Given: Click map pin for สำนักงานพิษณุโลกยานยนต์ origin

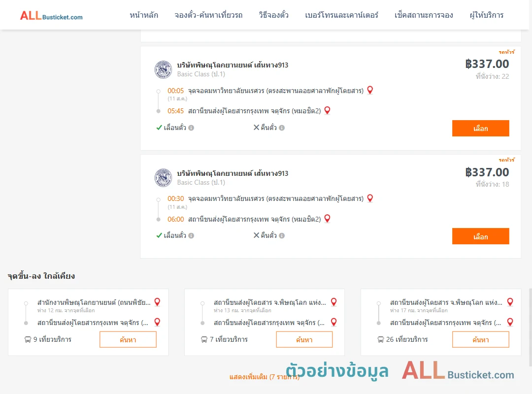Looking at the screenshot, I should tap(158, 302).
